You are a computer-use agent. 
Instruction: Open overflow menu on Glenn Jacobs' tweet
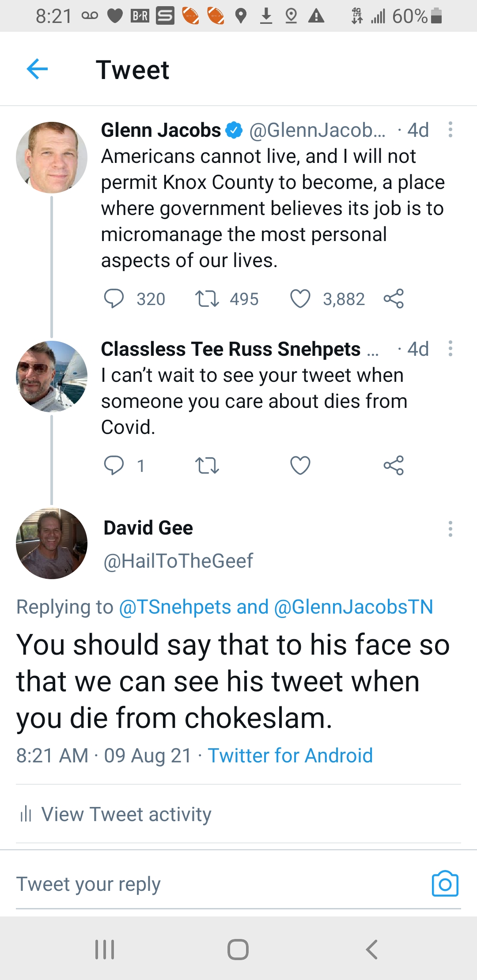(x=450, y=130)
